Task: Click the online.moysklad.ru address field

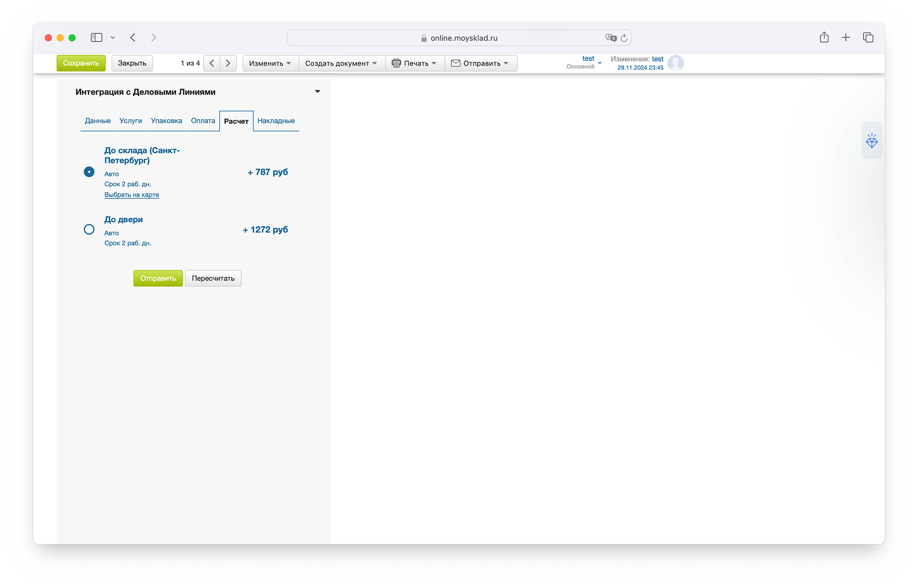Action: coord(464,38)
